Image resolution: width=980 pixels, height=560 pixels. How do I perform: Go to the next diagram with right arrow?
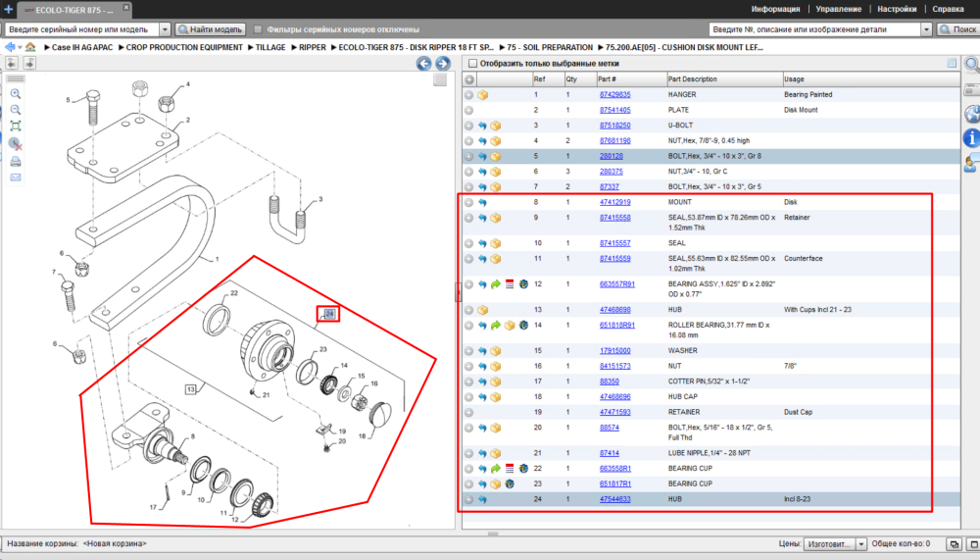pyautogui.click(x=443, y=63)
